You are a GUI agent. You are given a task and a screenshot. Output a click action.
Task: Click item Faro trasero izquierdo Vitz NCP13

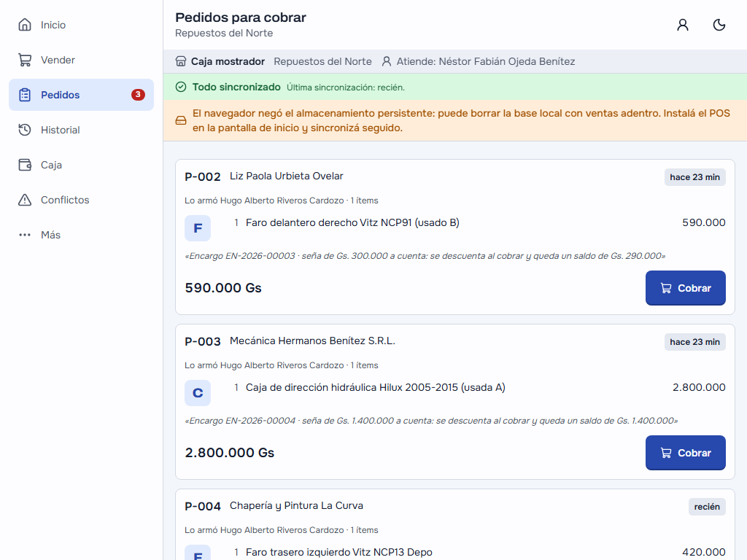coord(339,552)
